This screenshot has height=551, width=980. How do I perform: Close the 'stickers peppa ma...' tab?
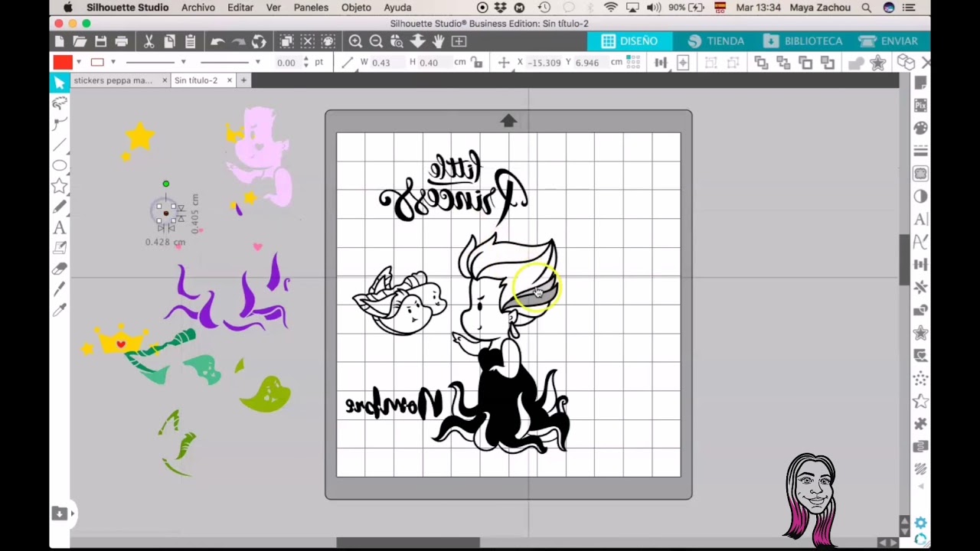tap(165, 80)
